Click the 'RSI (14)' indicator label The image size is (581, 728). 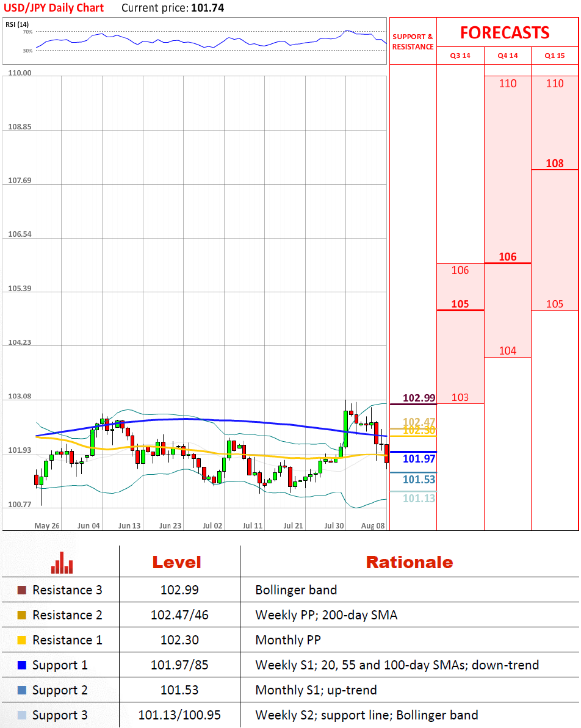click(17, 24)
